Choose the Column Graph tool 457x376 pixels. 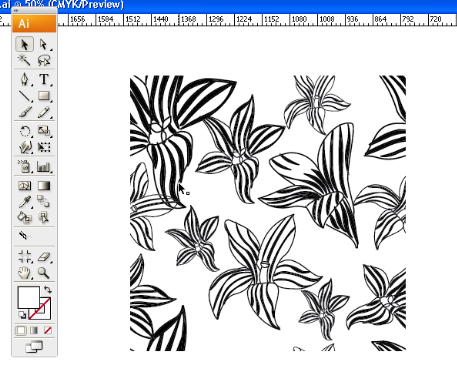pyautogui.click(x=44, y=166)
